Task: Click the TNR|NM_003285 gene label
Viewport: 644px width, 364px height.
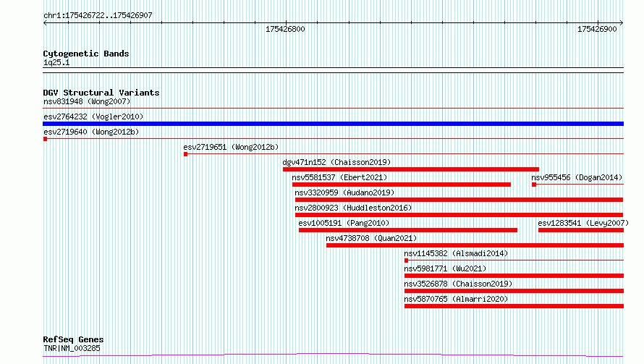Action: [72, 348]
